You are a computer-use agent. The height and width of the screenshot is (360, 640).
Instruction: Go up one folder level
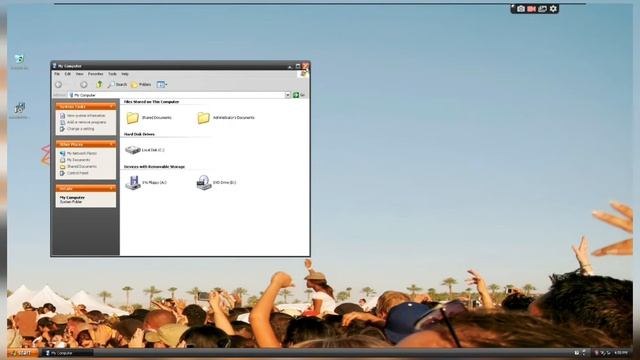99,84
